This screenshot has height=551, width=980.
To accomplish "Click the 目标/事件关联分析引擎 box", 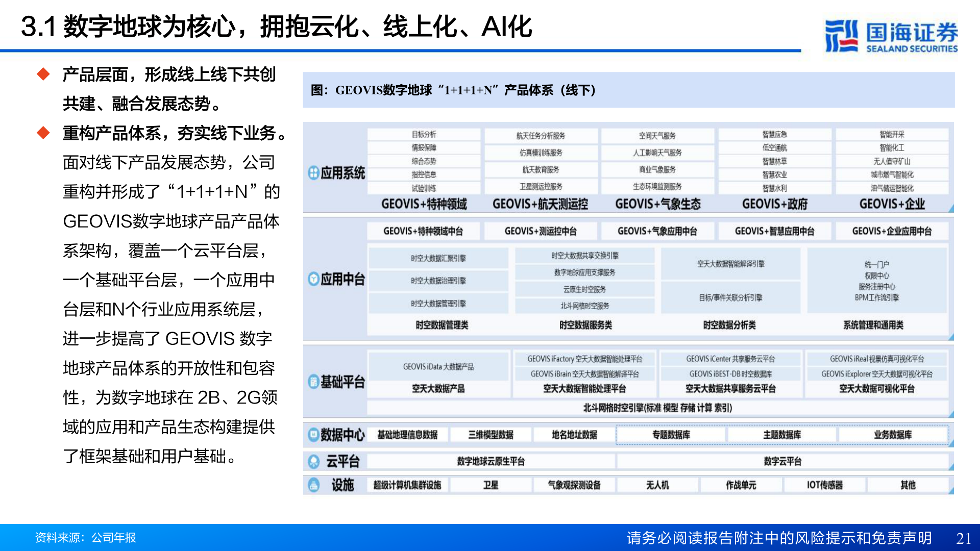I will (x=731, y=297).
